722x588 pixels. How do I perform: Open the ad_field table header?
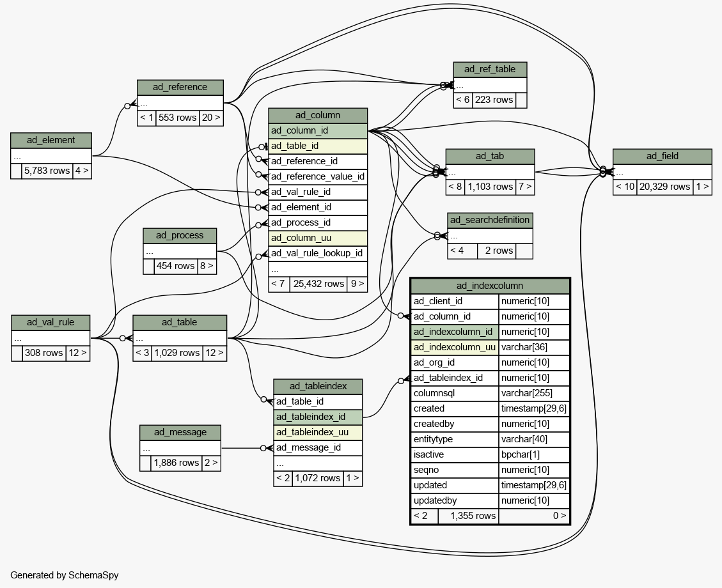click(x=662, y=157)
